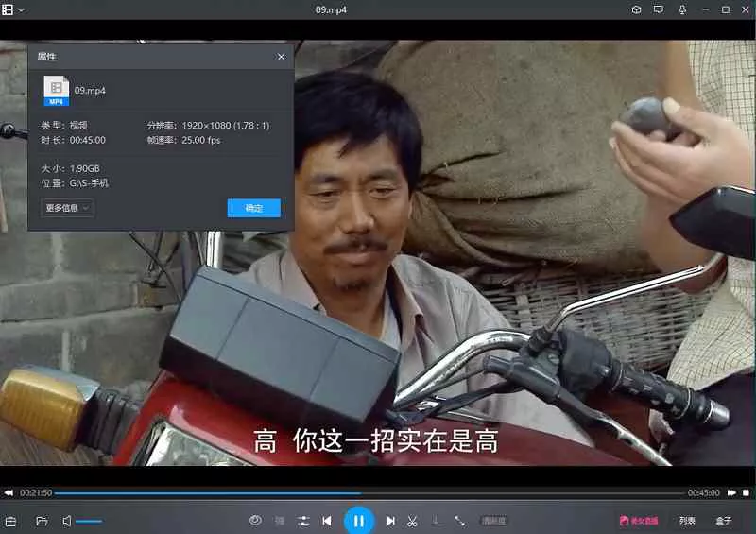Open the scissors clip tool
The height and width of the screenshot is (534, 756).
click(413, 521)
